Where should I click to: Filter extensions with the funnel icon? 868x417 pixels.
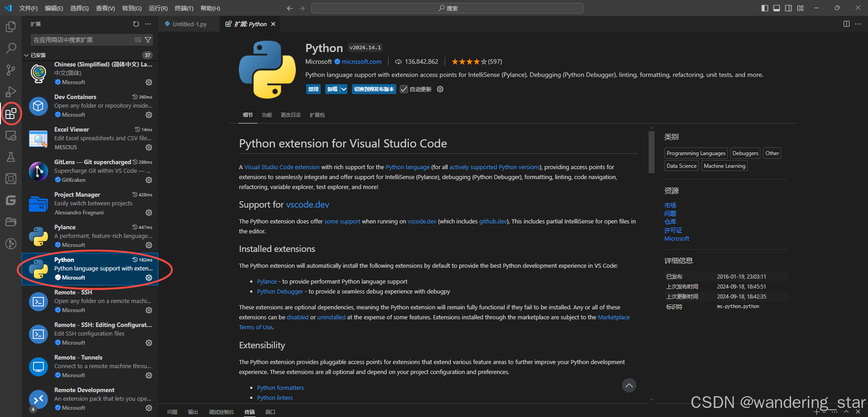click(x=148, y=40)
